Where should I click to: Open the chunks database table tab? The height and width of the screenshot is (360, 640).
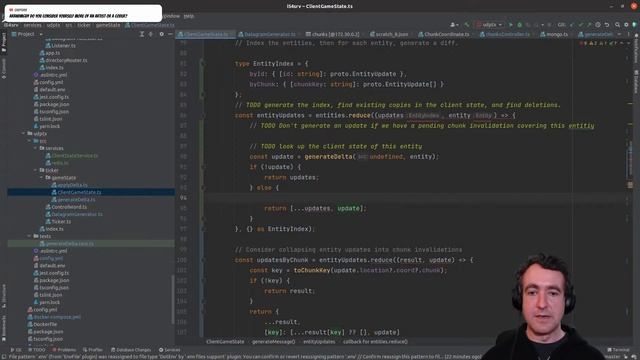tap(332, 34)
